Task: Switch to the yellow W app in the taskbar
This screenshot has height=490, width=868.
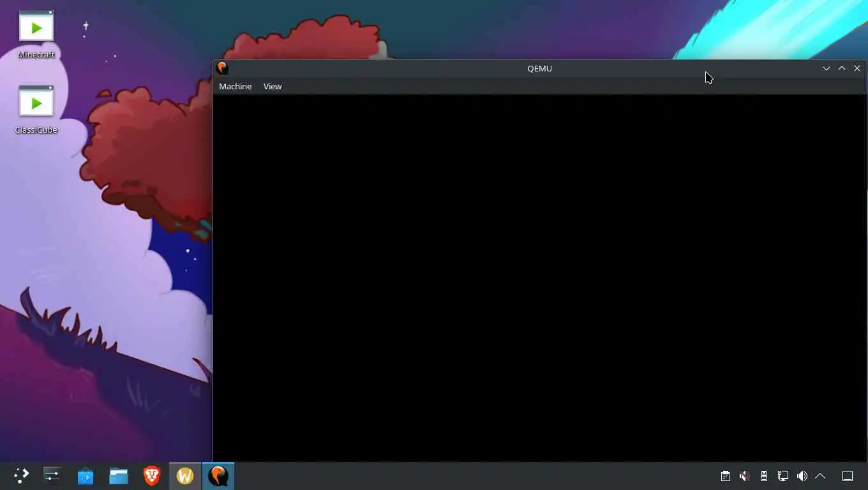Action: 185,475
